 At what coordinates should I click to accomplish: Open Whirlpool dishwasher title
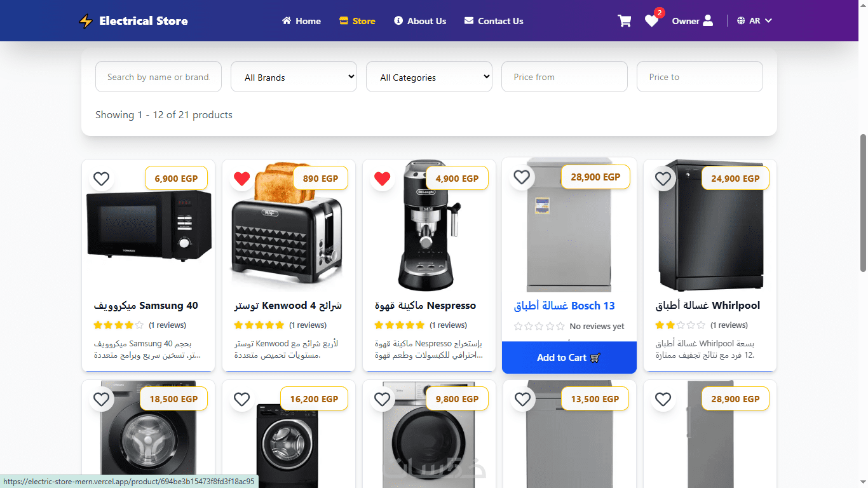coord(708,306)
